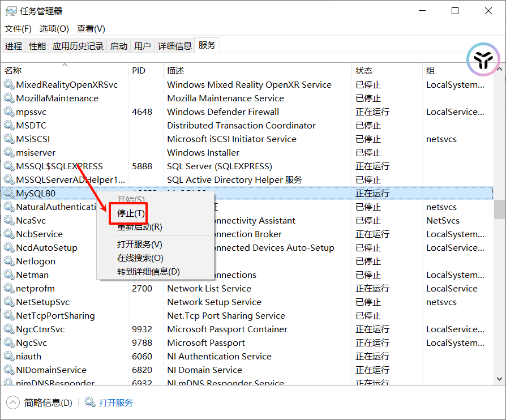
Task: Select the Distributed Transaction Coordinator row text
Action: pyautogui.click(x=241, y=125)
